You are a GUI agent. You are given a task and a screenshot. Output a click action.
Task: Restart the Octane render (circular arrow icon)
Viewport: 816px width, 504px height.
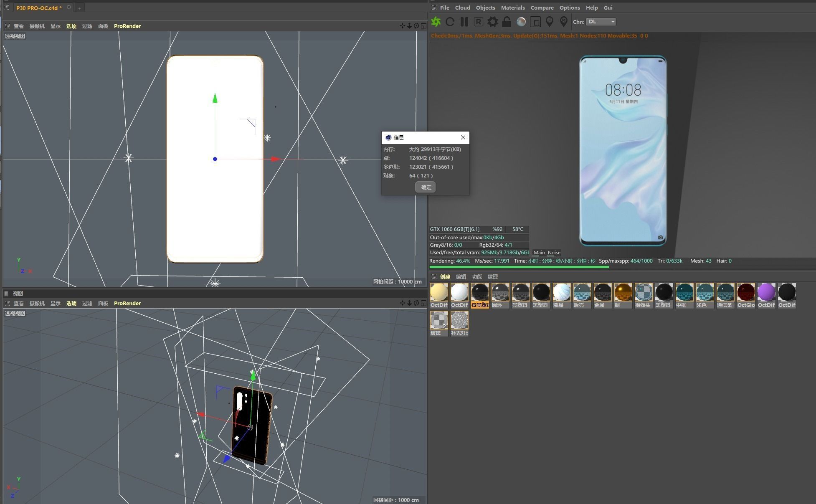click(450, 22)
